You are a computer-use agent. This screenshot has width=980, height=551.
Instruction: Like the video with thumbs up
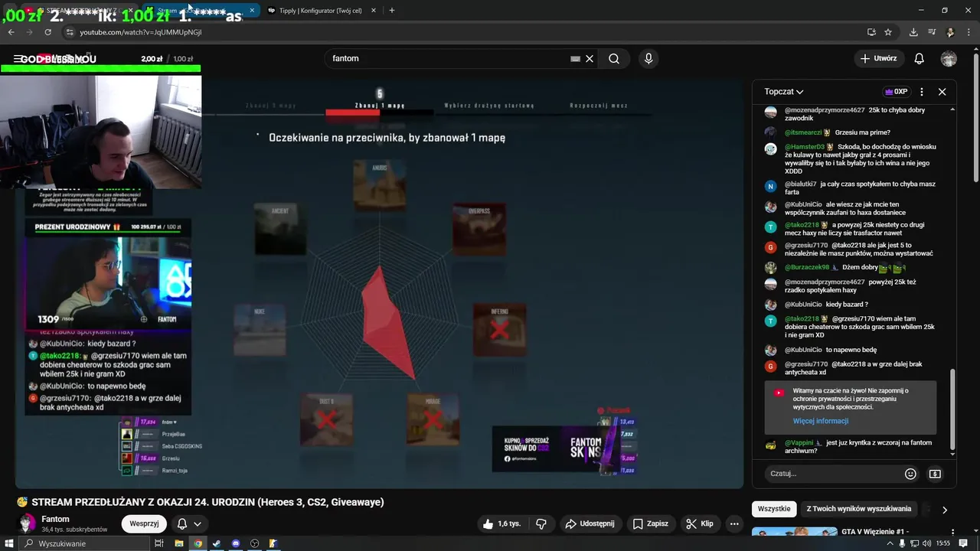[501, 524]
